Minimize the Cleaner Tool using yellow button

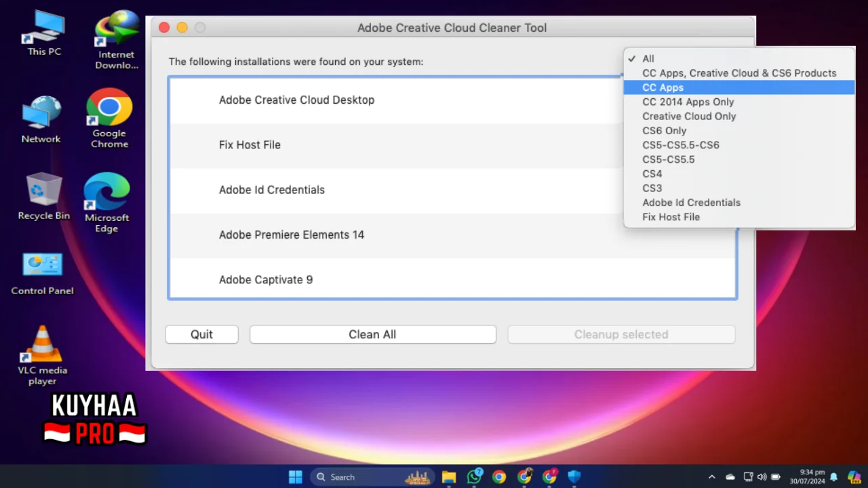point(182,28)
